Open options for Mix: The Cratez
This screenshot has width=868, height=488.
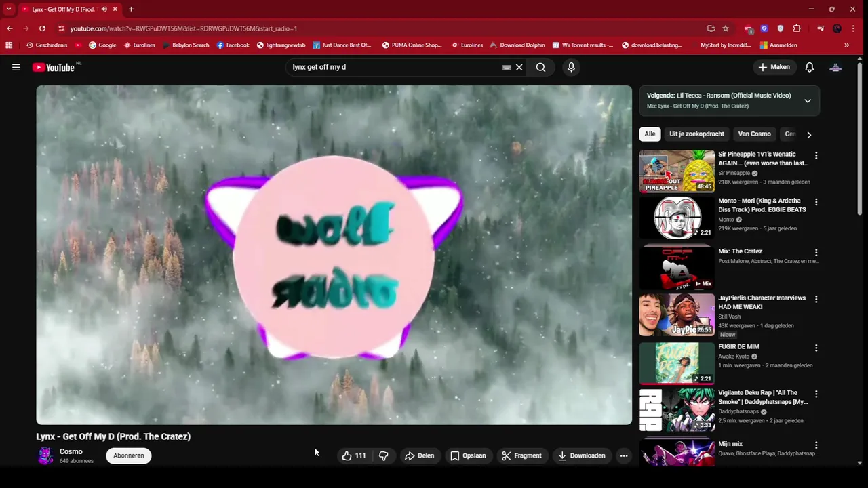816,253
